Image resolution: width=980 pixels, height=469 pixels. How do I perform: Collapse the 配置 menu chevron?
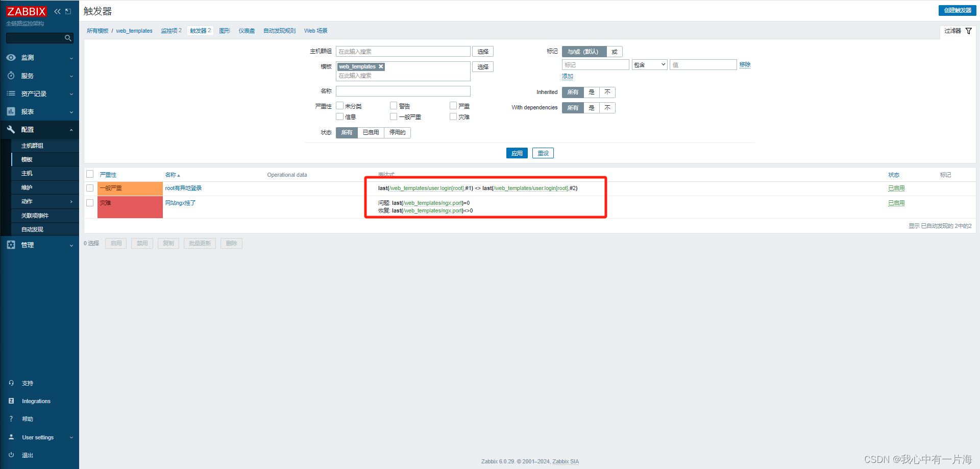(x=71, y=130)
